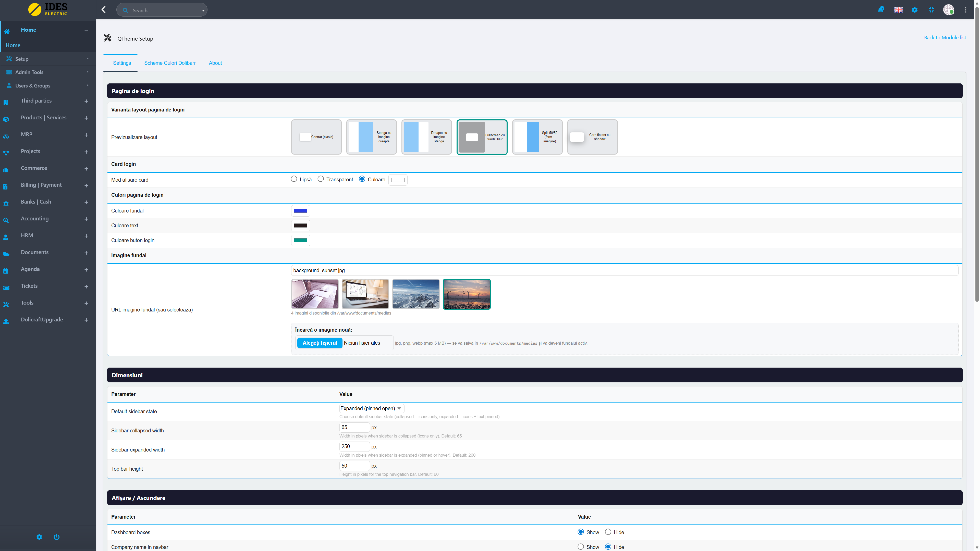Image resolution: width=980 pixels, height=551 pixels.
Task: Switch to the Scheme Culori Dolibarr tab
Action: (170, 63)
